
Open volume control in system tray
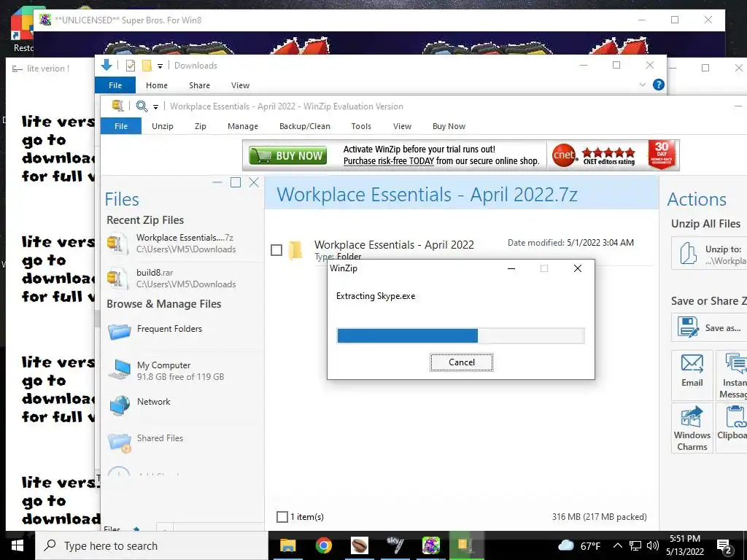pos(653,545)
